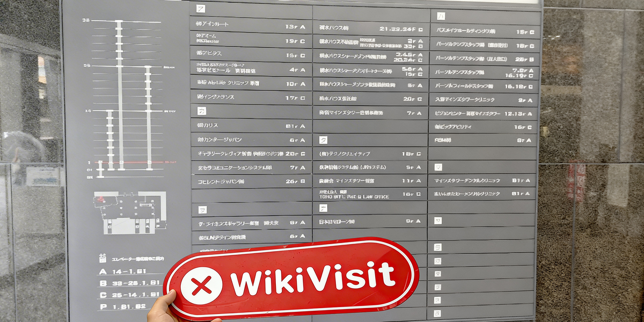Select the tenant row marked 17F C

(251, 98)
